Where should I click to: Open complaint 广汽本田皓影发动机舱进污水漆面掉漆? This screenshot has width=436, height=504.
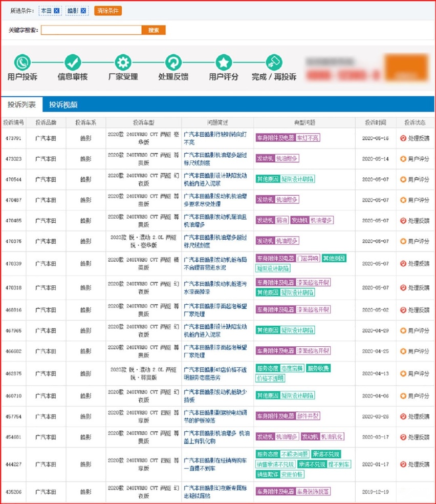point(215,288)
